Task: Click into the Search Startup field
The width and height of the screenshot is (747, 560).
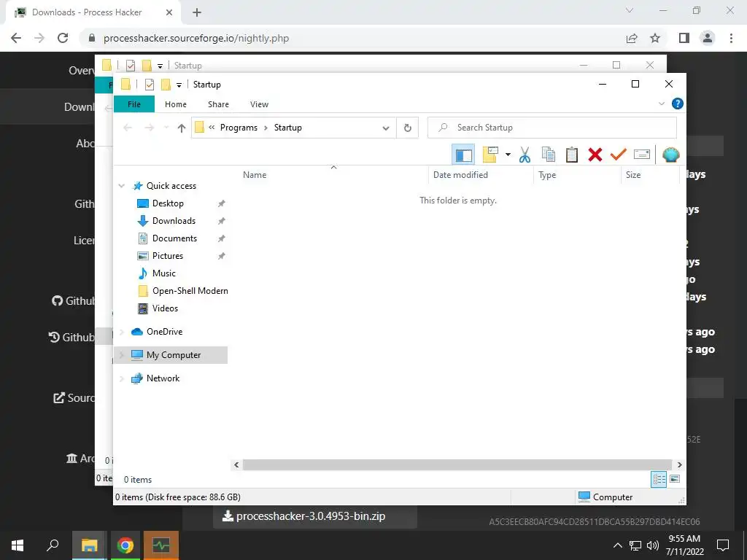Action: coord(552,128)
